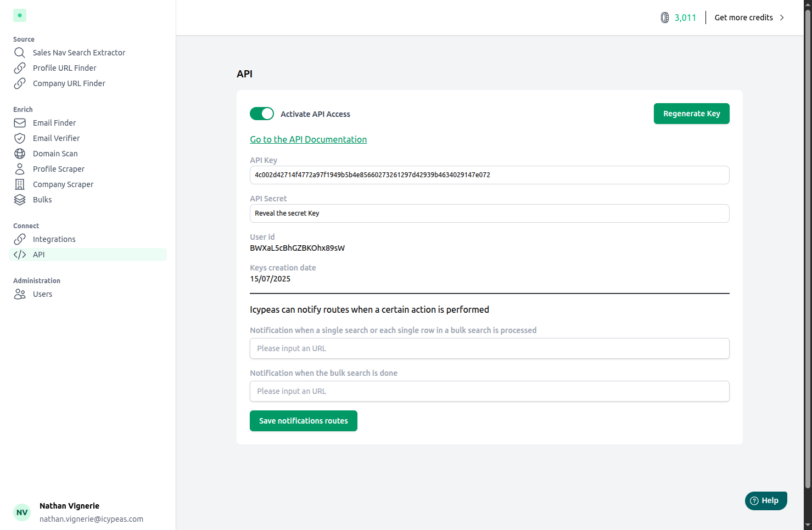Image resolution: width=812 pixels, height=530 pixels.
Task: Click the Bulks stack icon
Action: coord(20,200)
